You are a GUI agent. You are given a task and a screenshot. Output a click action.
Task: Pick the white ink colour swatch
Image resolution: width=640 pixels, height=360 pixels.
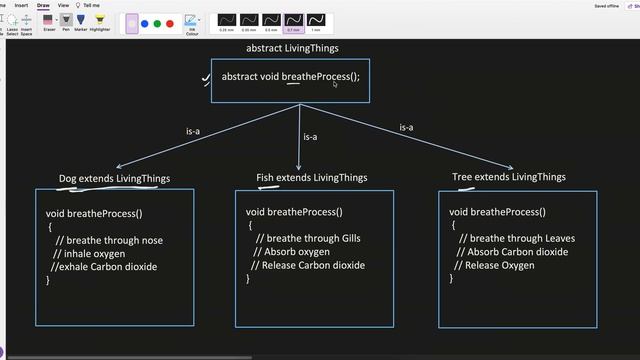pos(132,24)
